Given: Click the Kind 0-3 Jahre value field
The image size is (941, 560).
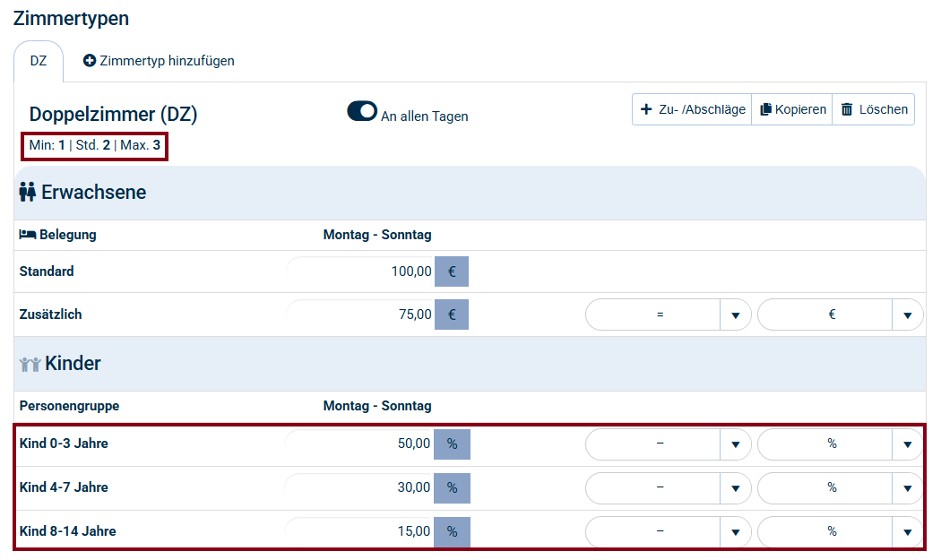Looking at the screenshot, I should coord(360,444).
